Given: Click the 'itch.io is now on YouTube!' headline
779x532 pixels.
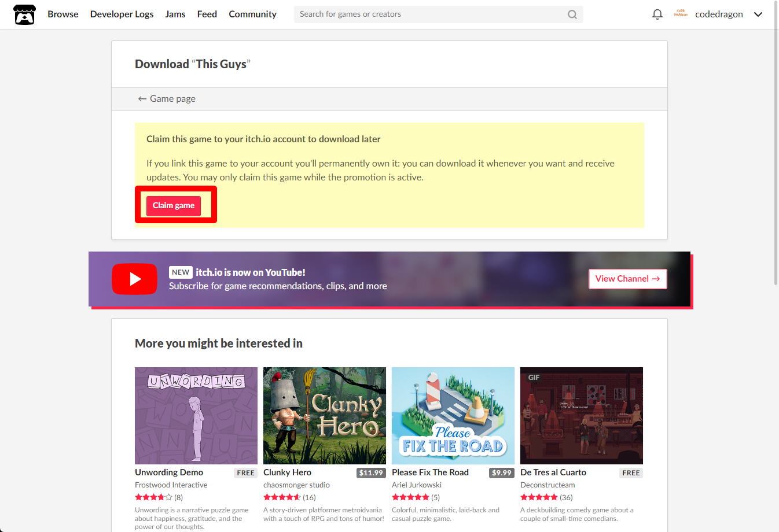Looking at the screenshot, I should [251, 272].
